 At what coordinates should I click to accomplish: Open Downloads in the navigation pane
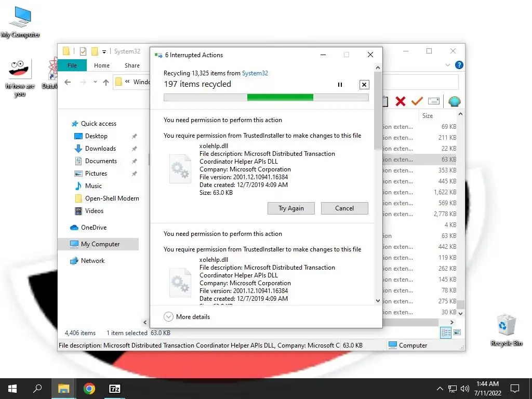point(100,149)
